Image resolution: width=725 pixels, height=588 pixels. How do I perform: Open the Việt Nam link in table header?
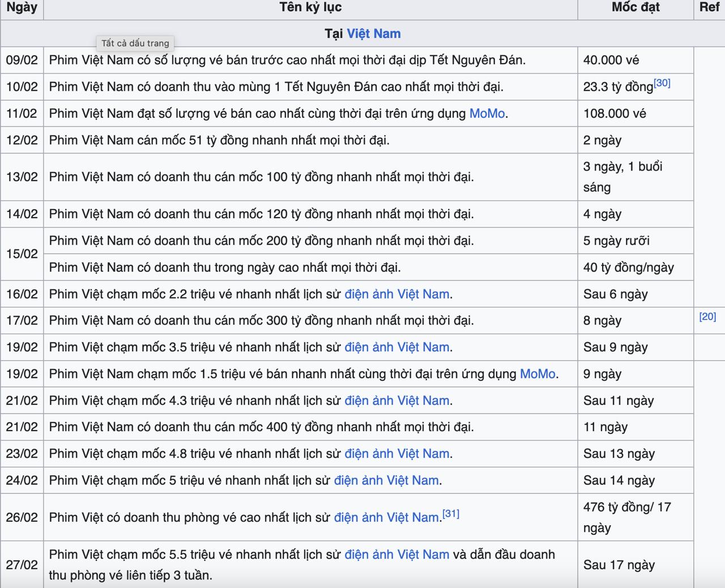tap(373, 33)
